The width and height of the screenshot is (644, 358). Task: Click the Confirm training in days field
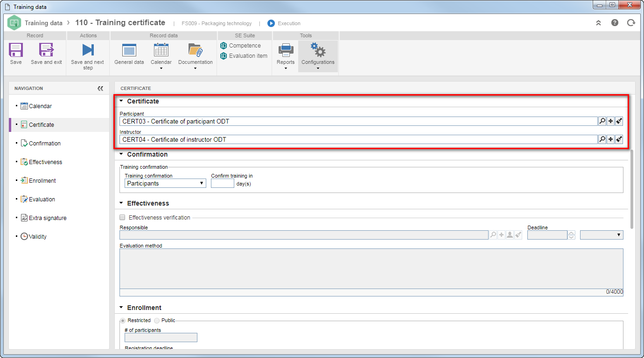223,183
